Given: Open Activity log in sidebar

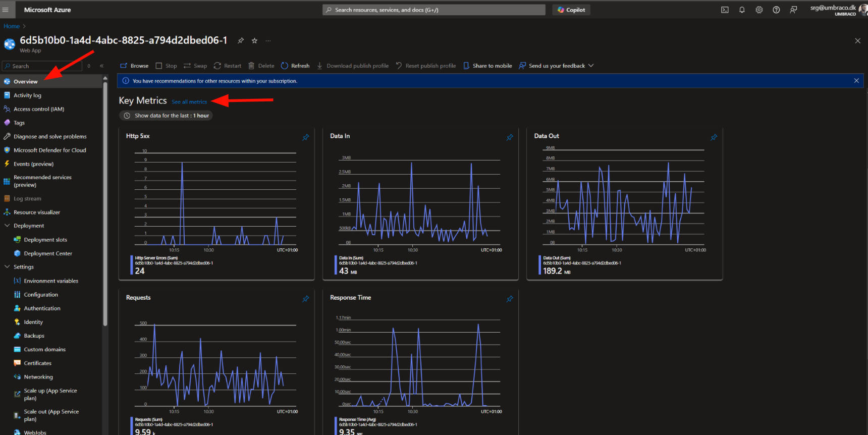Looking at the screenshot, I should 27,95.
